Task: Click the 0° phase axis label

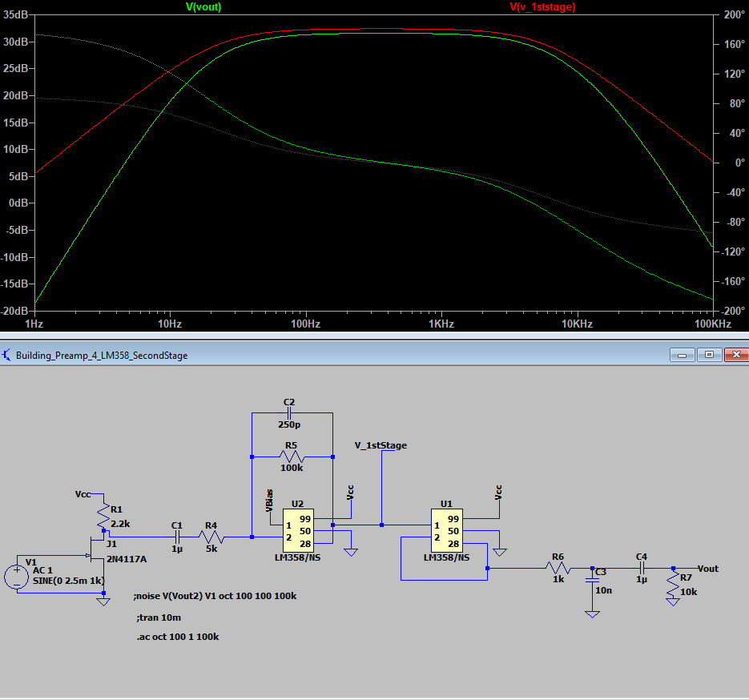Action: coord(739,163)
